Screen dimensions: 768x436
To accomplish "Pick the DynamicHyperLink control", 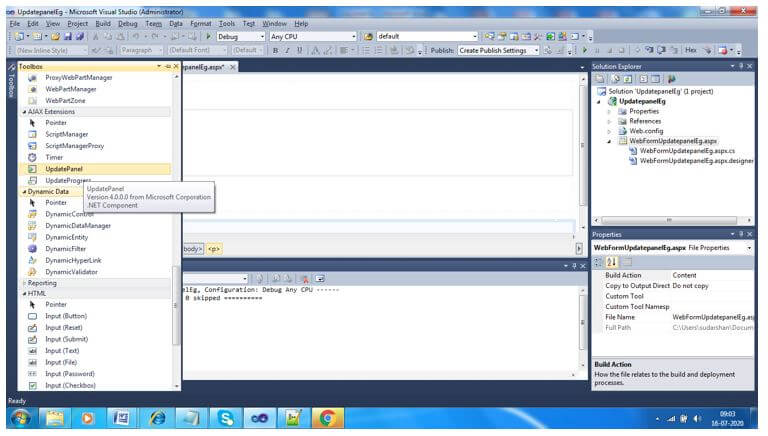I will (x=73, y=261).
